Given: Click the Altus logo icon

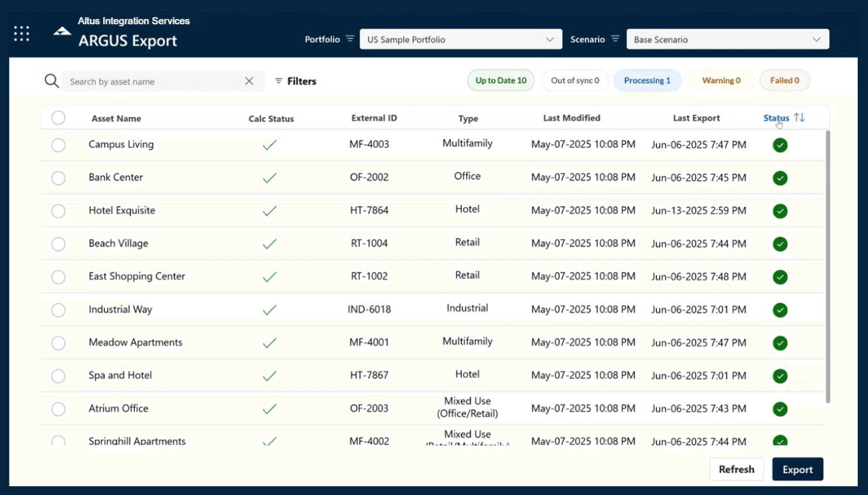Looking at the screenshot, I should click(62, 31).
